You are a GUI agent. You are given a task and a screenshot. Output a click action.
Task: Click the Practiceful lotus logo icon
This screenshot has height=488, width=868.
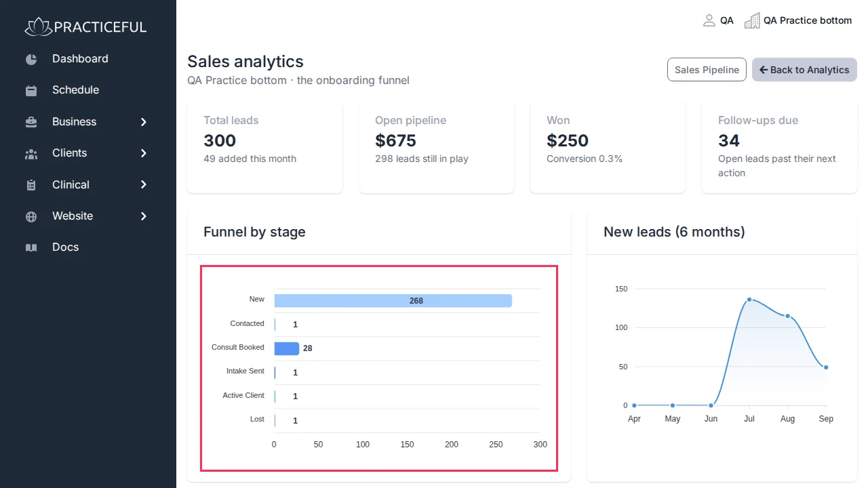click(x=38, y=26)
